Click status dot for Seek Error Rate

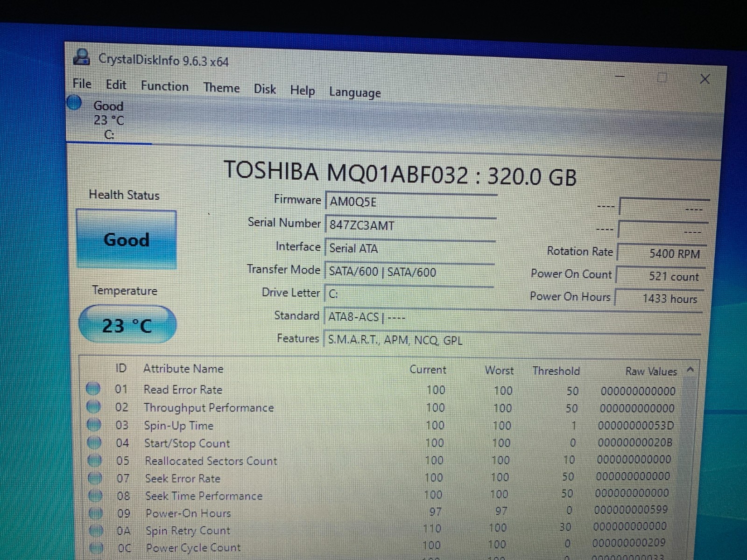[x=95, y=478]
